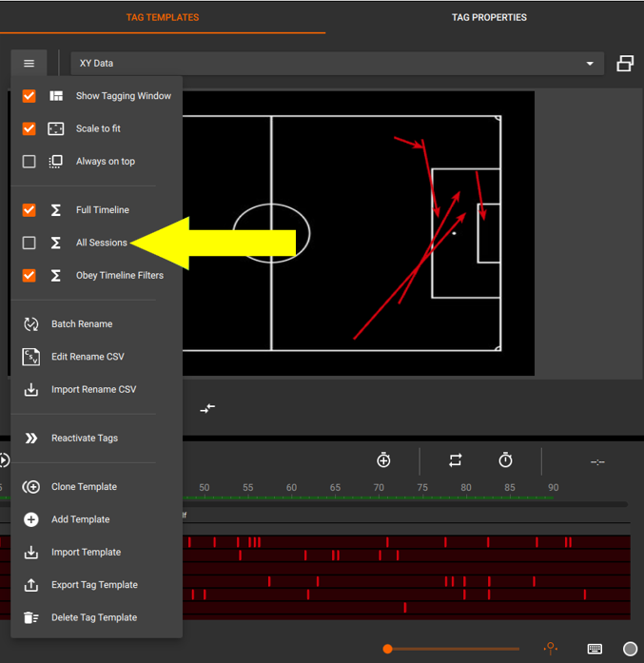Uncheck the Show Tagging Window checkbox
Image resolution: width=644 pixels, height=663 pixels.
pos(29,96)
